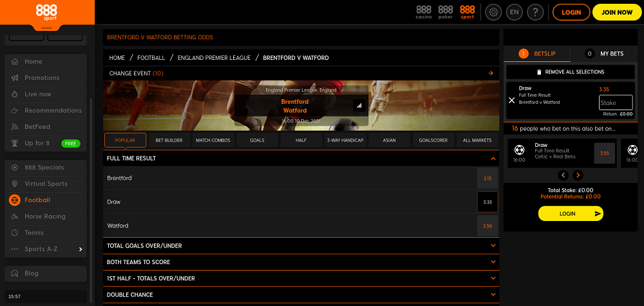The width and height of the screenshot is (644, 306).
Task: Switch to 3-Way Handicap tab
Action: click(x=345, y=140)
